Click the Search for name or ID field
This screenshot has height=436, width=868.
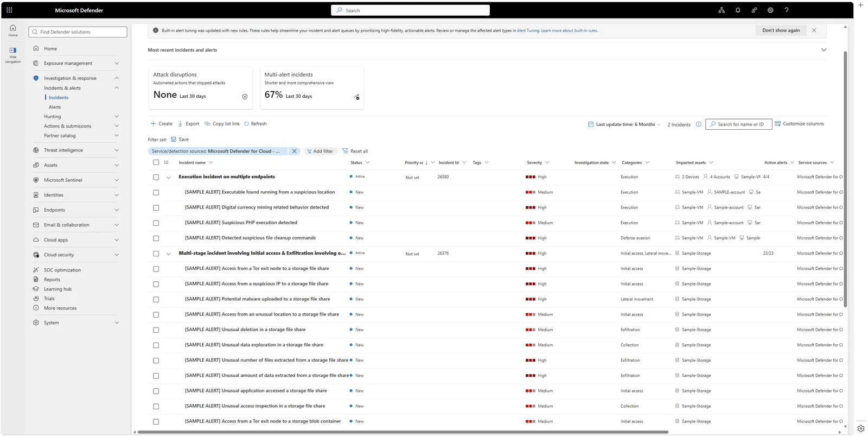click(x=739, y=124)
